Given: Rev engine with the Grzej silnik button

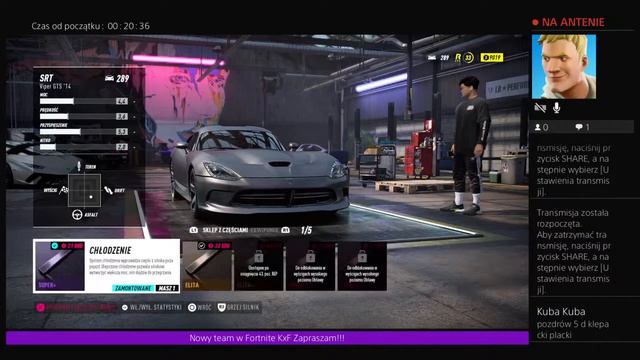Looking at the screenshot, I should (238, 307).
